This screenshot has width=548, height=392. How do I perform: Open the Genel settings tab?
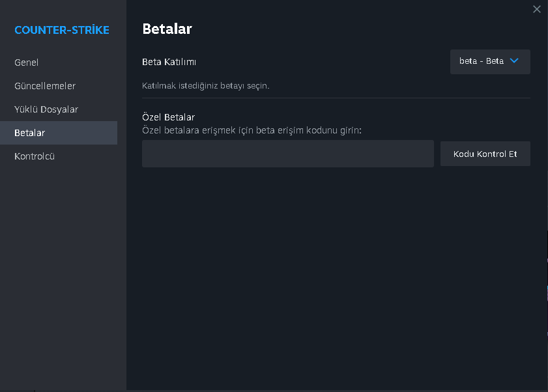click(27, 63)
